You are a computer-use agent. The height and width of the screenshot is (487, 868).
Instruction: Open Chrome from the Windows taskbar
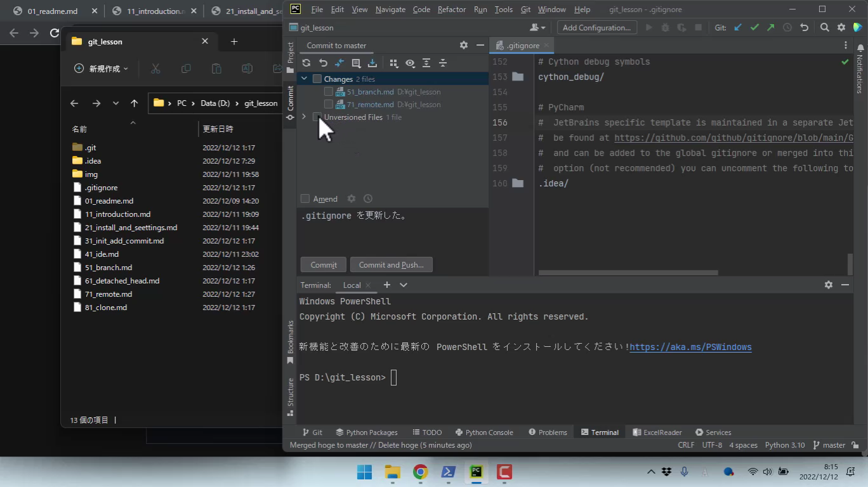[420, 472]
